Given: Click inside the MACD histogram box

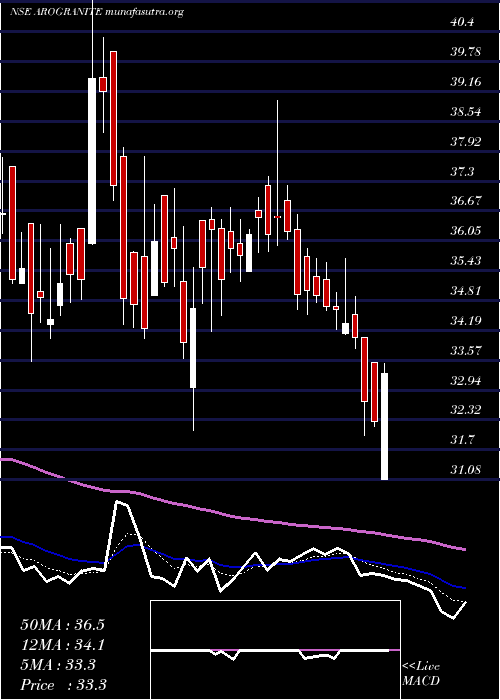Looking at the screenshot, I should 275,650.
